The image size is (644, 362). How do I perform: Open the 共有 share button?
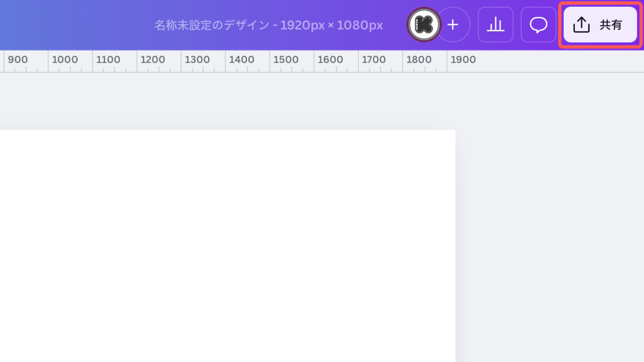pyautogui.click(x=600, y=25)
